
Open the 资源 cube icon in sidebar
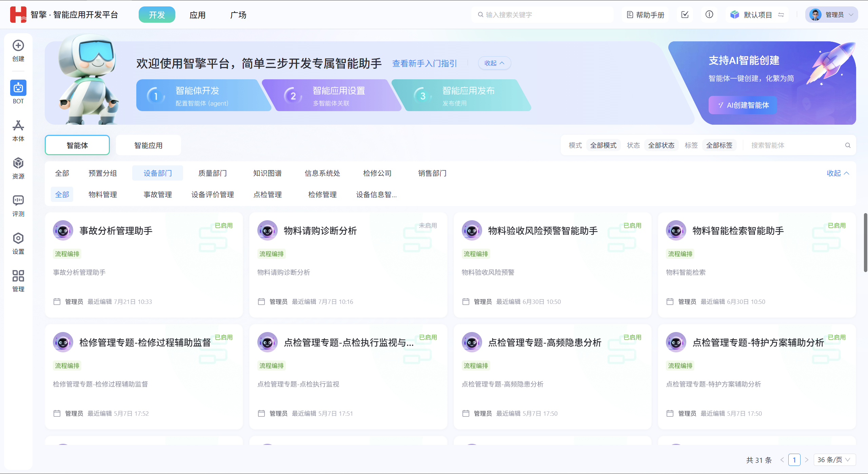tap(18, 163)
